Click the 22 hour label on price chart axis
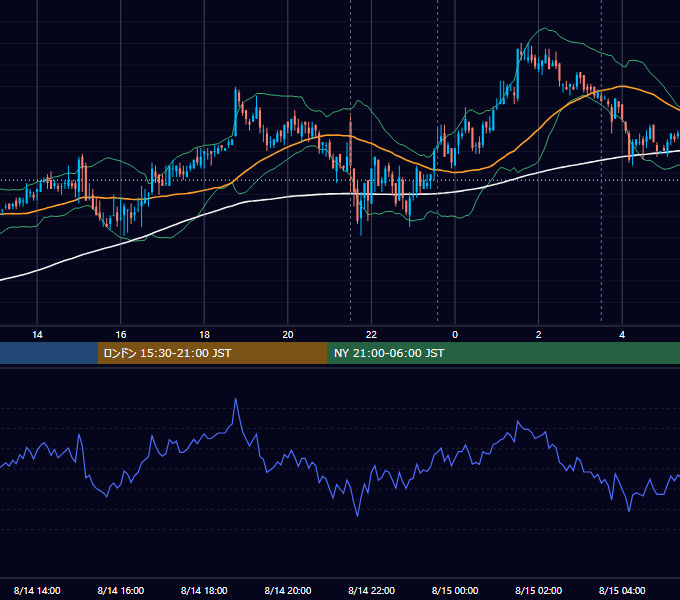 [371, 335]
